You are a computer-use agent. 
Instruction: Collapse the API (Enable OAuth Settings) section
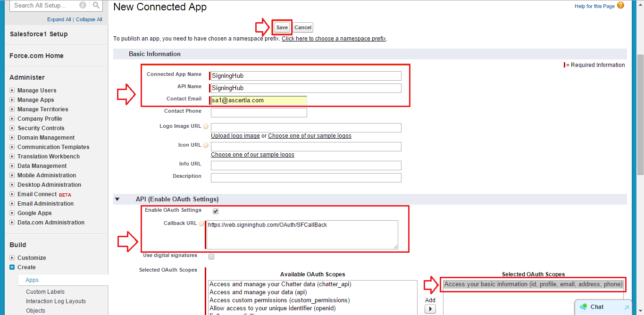117,199
